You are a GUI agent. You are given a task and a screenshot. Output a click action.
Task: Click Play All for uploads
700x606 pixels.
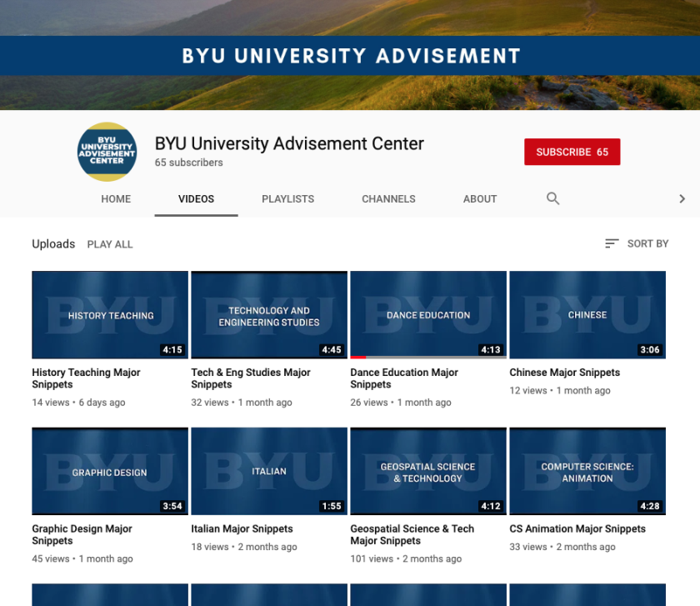click(110, 244)
